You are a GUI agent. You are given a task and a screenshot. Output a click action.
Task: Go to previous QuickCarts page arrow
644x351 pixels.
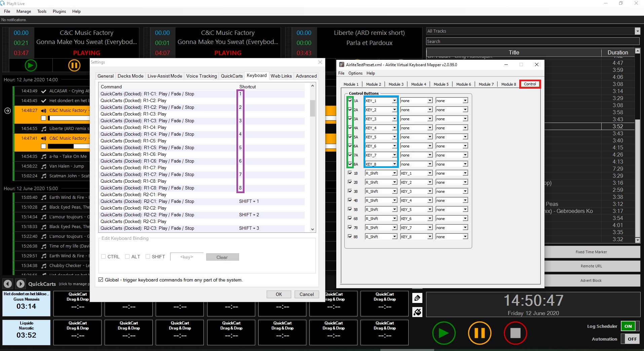pos(8,284)
